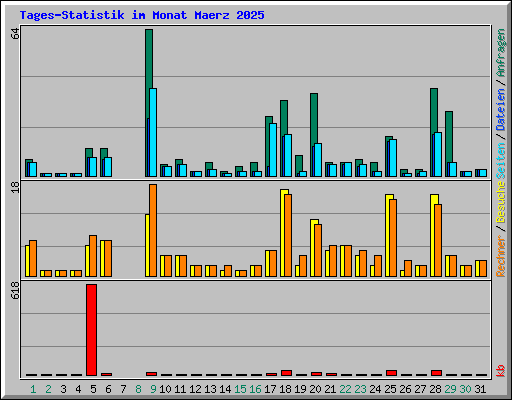Viewport: 512px width, 400px height.
Task: Click day label '15' on the x-axis
Action: (x=240, y=389)
